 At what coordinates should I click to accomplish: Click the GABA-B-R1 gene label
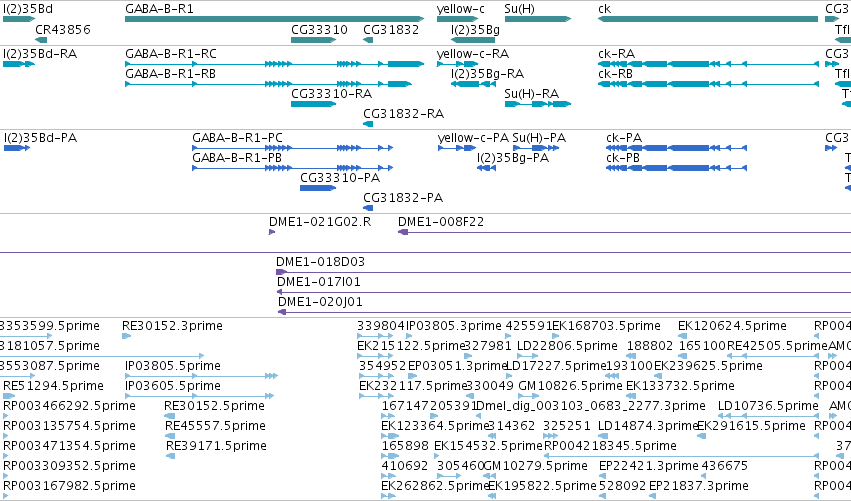coord(159,9)
